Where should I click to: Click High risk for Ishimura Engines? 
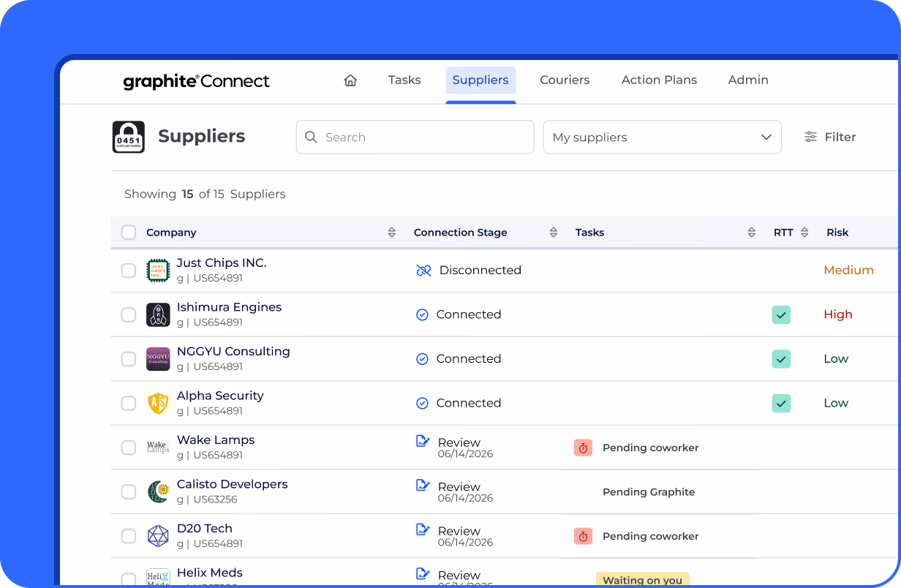(838, 314)
